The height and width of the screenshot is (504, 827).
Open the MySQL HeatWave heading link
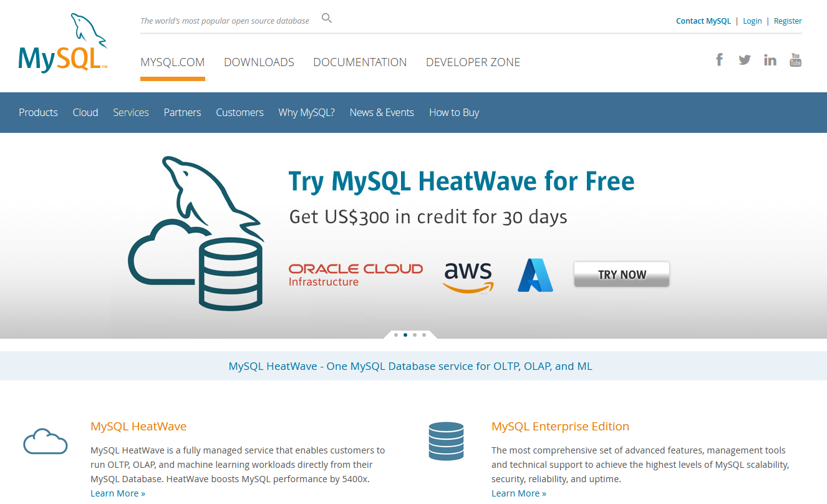tap(138, 426)
